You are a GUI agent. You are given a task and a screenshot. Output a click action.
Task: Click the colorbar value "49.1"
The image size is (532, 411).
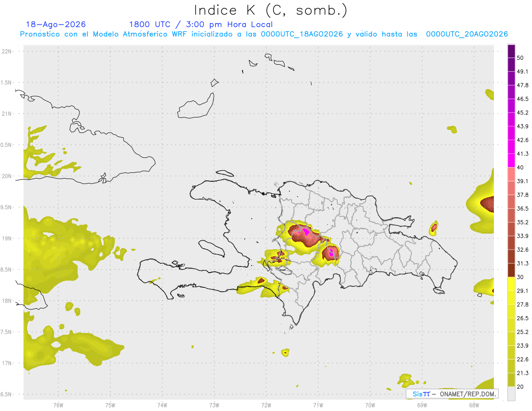pos(522,71)
